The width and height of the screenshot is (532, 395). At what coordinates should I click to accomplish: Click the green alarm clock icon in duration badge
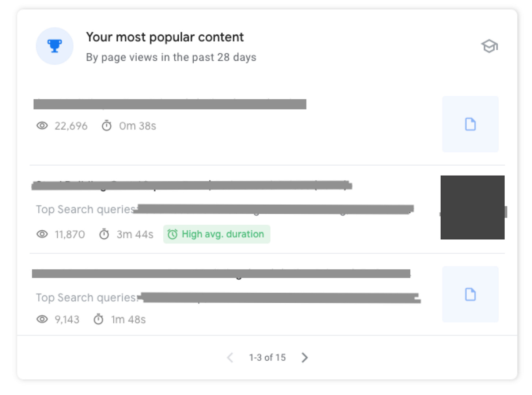click(x=172, y=234)
